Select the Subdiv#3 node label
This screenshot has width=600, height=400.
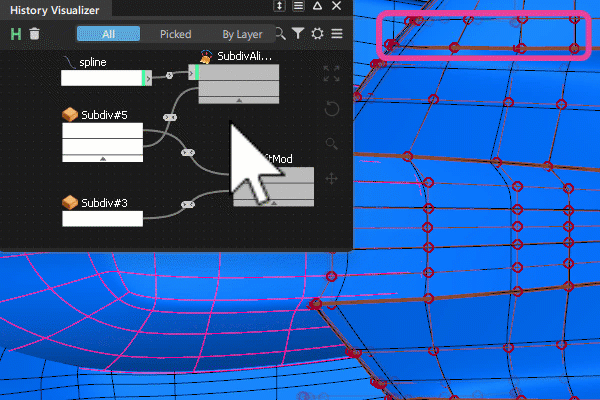[104, 203]
